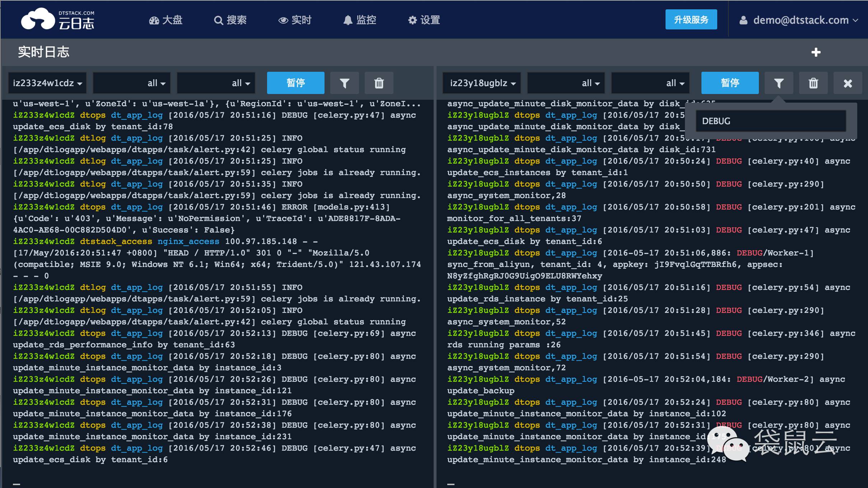Go to the 搜索 search page
Image resolution: width=868 pixels, height=488 pixels.
[x=230, y=20]
